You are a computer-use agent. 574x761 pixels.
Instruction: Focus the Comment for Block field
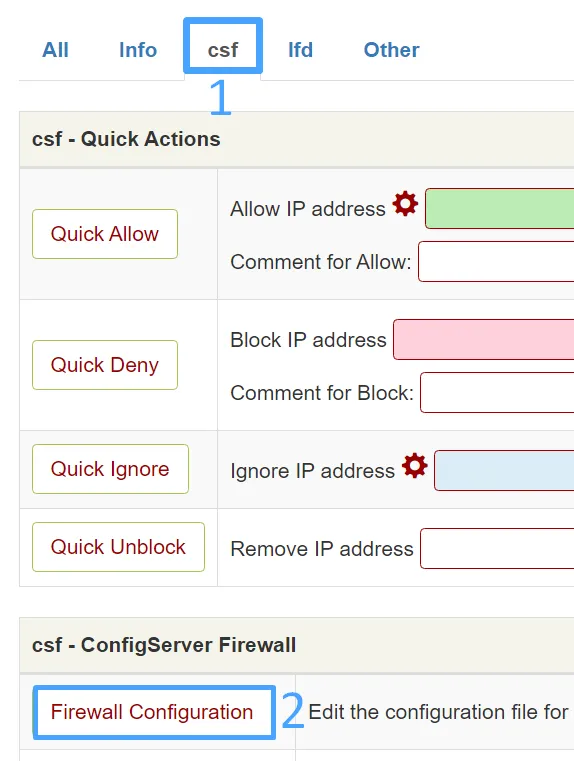(x=497, y=393)
